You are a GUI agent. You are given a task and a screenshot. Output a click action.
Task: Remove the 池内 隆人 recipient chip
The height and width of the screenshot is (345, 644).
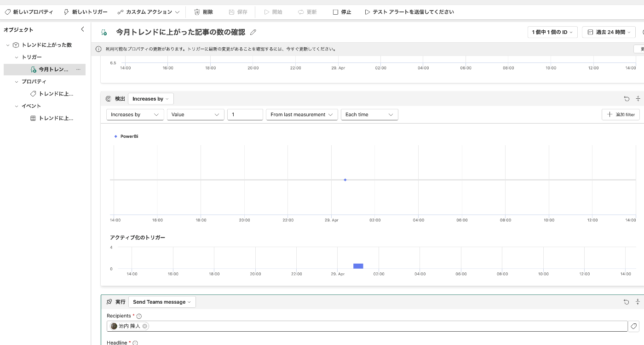(x=144, y=326)
